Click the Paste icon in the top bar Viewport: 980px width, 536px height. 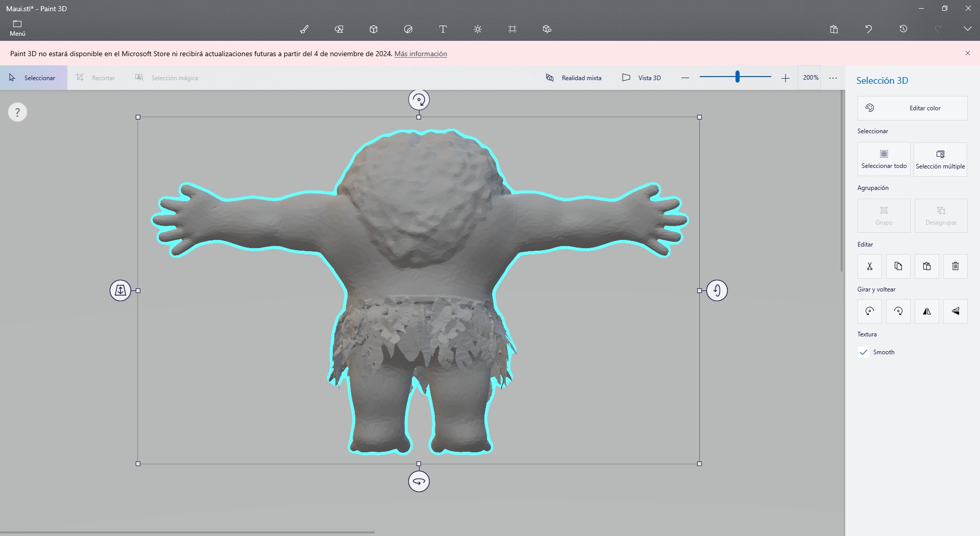pyautogui.click(x=834, y=29)
